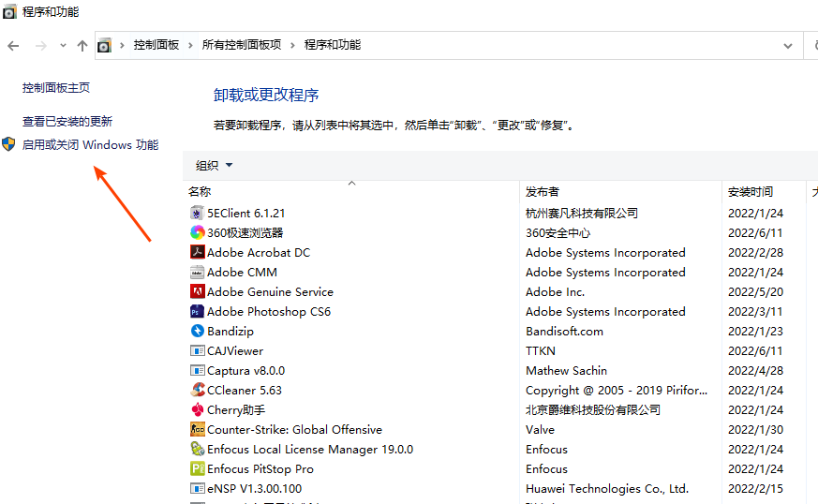Click the Adobe Genuine Service icon

[x=197, y=291]
